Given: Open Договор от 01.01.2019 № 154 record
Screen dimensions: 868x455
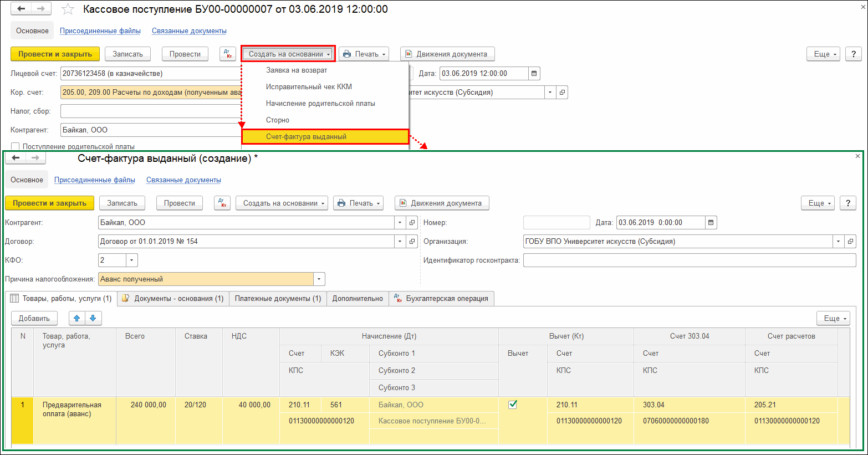Looking at the screenshot, I should [412, 241].
